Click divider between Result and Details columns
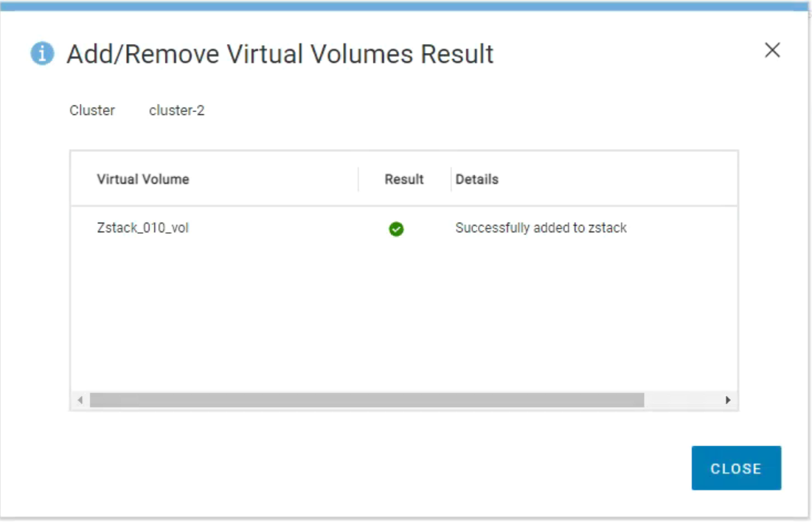Screen dimensions: 812x522 pyautogui.click(x=451, y=179)
